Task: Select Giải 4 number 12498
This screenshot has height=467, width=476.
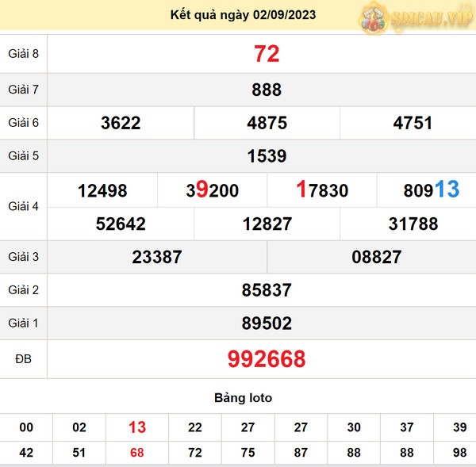Action: [102, 190]
